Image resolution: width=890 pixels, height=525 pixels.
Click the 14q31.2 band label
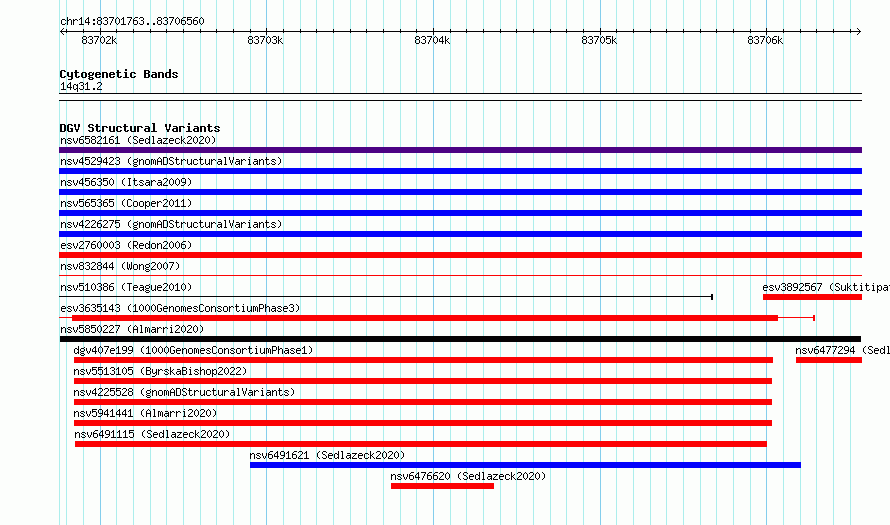point(81,86)
